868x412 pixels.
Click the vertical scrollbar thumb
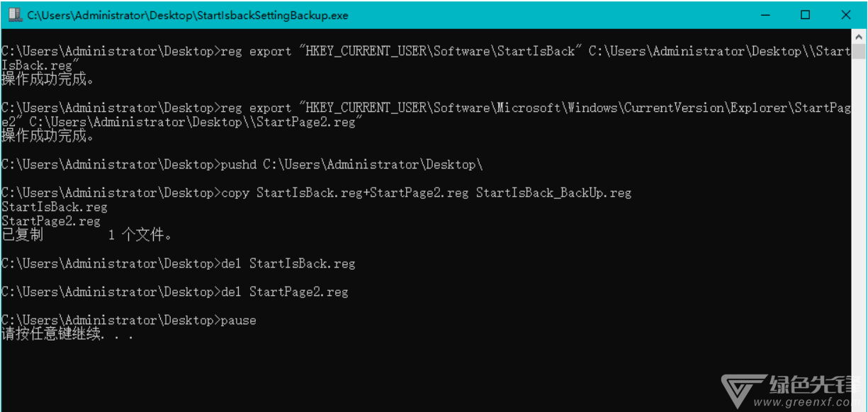click(859, 52)
